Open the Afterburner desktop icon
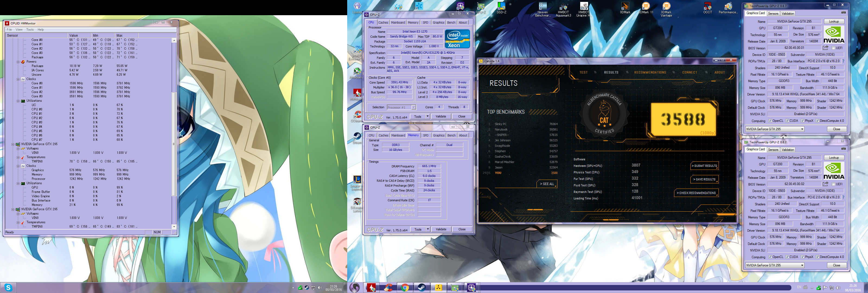 [357, 73]
